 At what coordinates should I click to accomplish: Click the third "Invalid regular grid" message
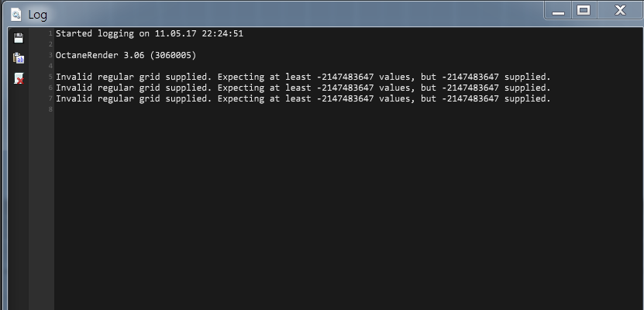(x=303, y=98)
